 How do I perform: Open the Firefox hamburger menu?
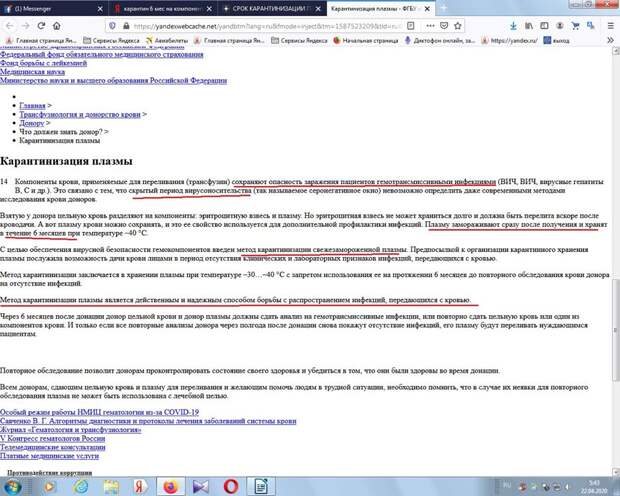611,26
